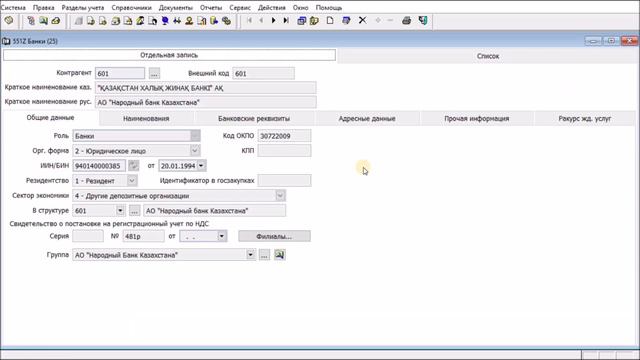The height and width of the screenshot is (360, 640).
Task: Click the ellipsis button in Группа row
Action: (264, 255)
